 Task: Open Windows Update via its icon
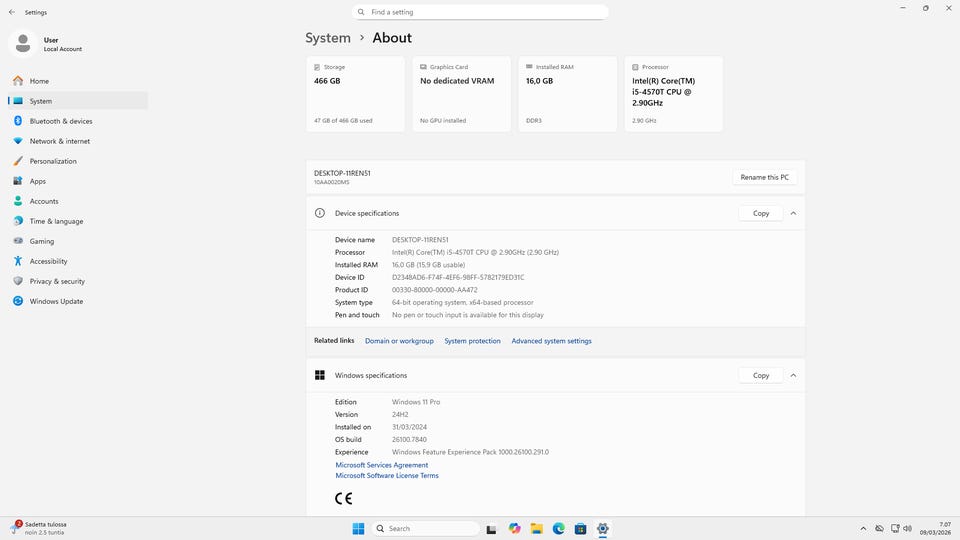pyautogui.click(x=18, y=301)
